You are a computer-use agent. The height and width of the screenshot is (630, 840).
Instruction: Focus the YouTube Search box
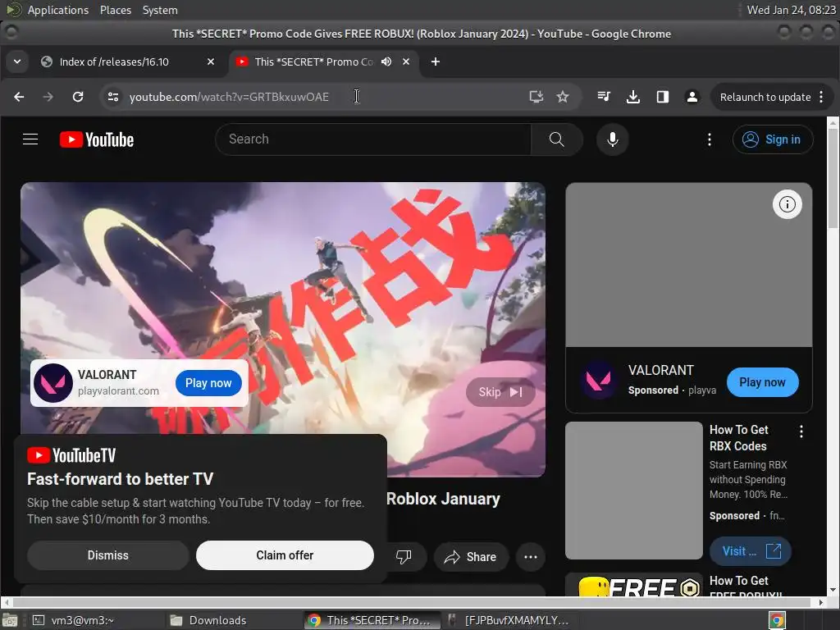373,139
